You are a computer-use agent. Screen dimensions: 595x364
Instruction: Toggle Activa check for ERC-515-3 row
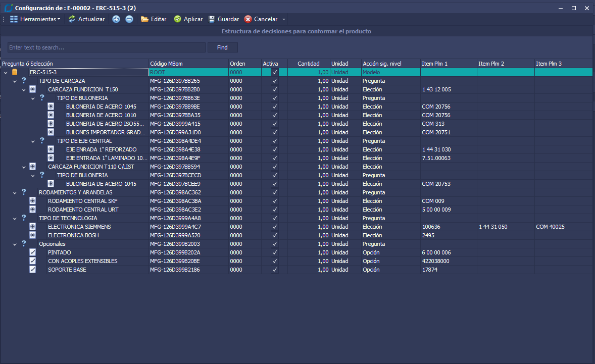[275, 72]
